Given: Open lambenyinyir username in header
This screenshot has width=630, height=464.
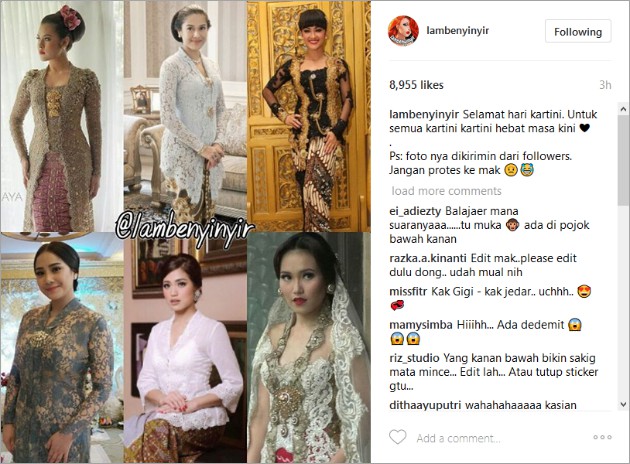Looking at the screenshot, I should point(457,31).
